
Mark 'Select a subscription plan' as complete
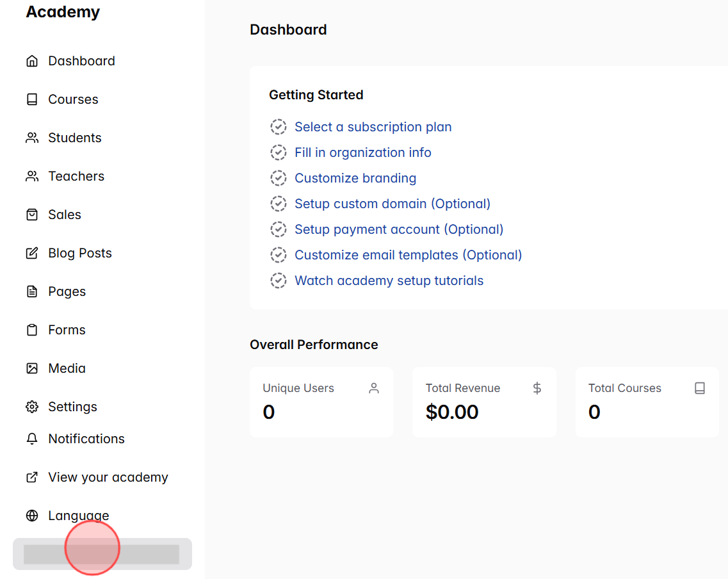(x=279, y=127)
